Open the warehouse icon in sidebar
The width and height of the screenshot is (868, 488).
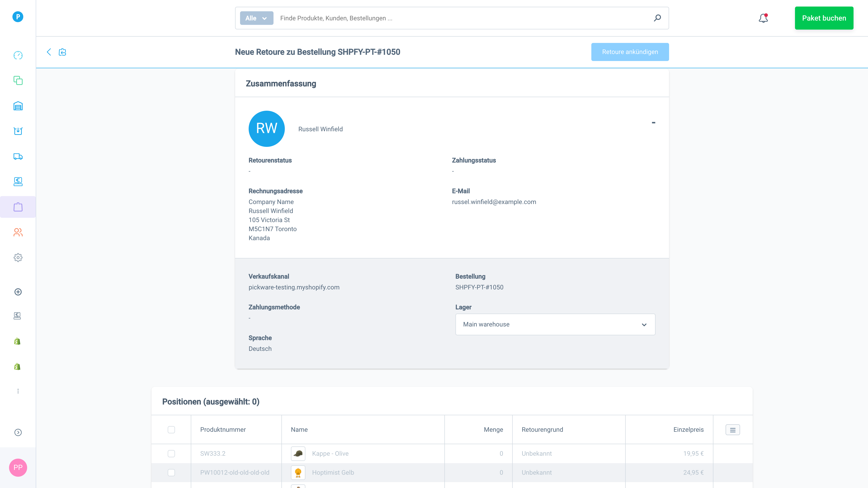tap(18, 106)
